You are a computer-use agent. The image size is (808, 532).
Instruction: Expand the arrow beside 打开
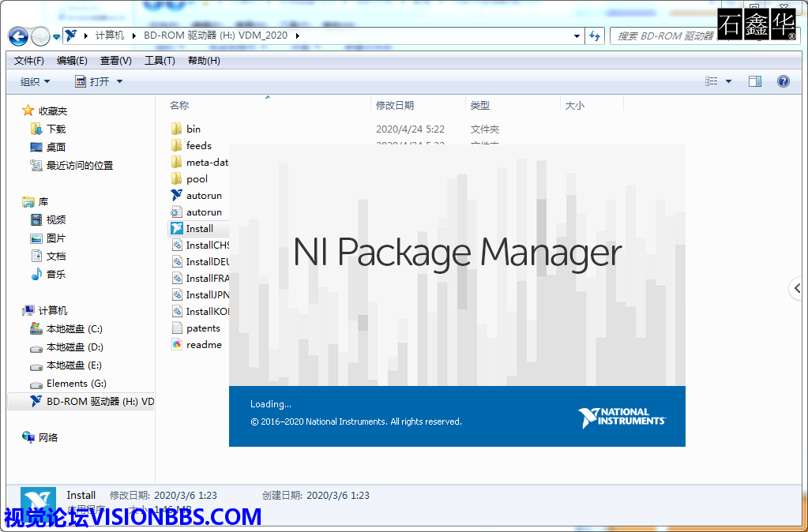119,81
